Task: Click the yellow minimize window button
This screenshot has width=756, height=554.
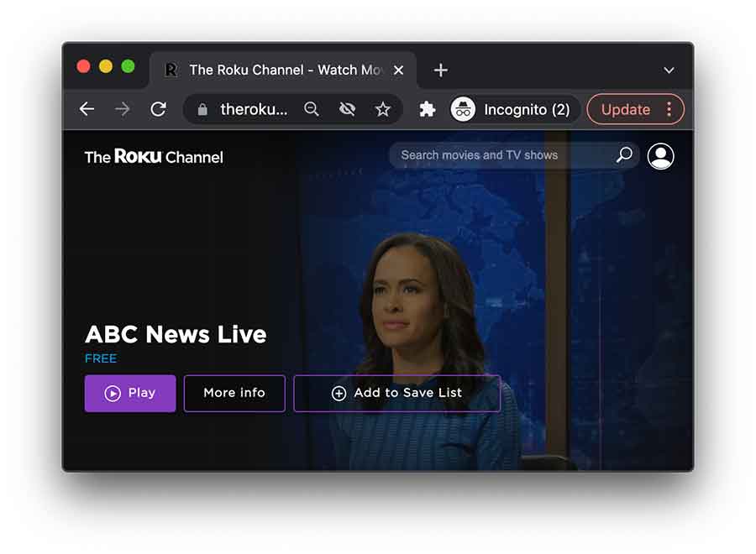Action: point(106,66)
